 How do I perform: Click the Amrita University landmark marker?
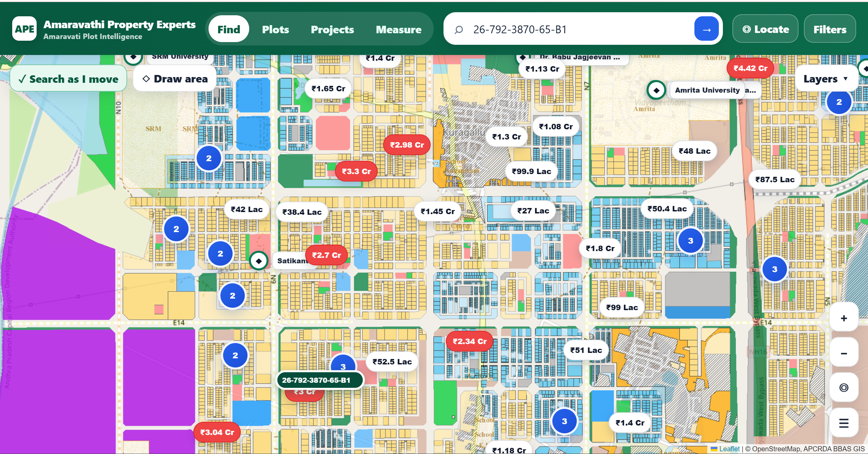[656, 90]
